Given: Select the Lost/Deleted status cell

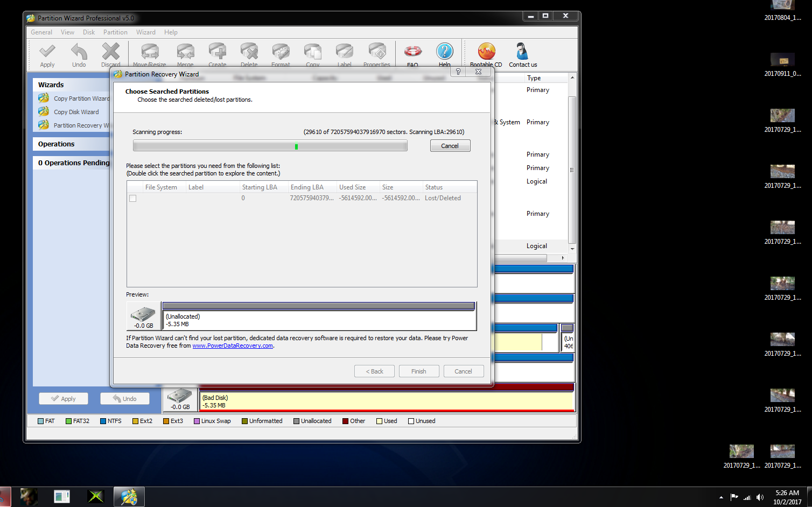Looking at the screenshot, I should click(x=443, y=198).
